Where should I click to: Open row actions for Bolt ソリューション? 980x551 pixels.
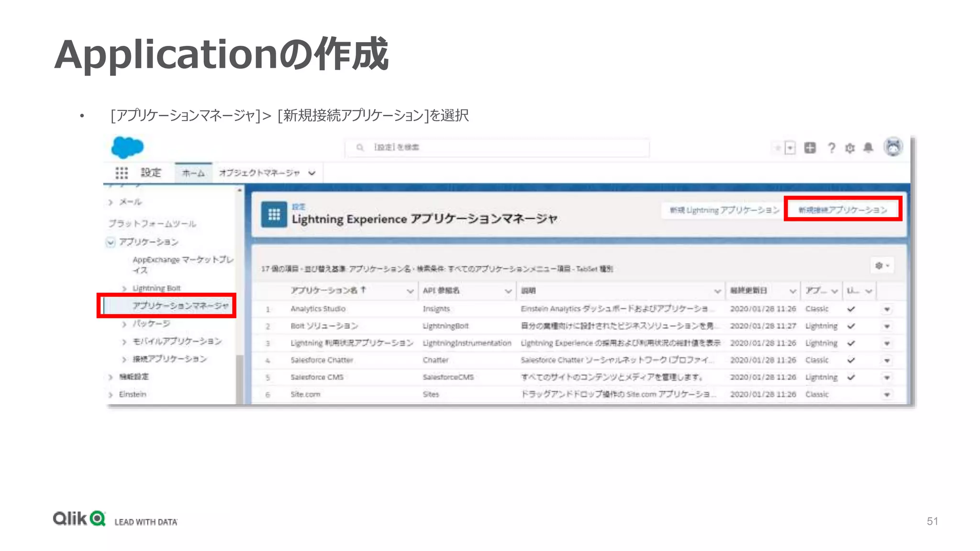coord(887,326)
